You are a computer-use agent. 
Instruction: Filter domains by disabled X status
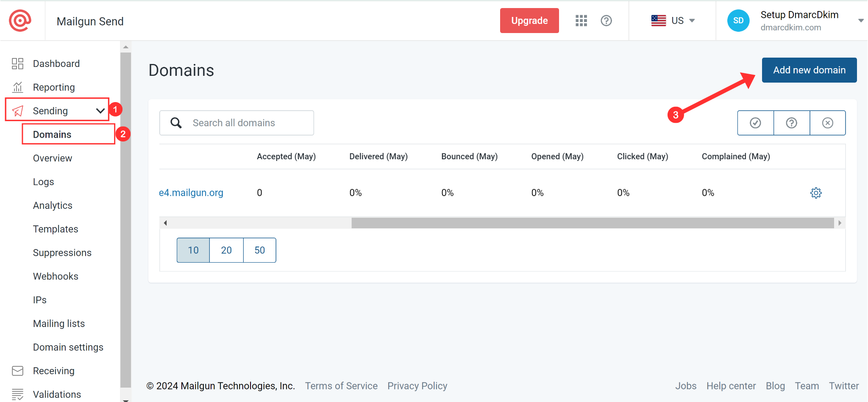(x=827, y=123)
